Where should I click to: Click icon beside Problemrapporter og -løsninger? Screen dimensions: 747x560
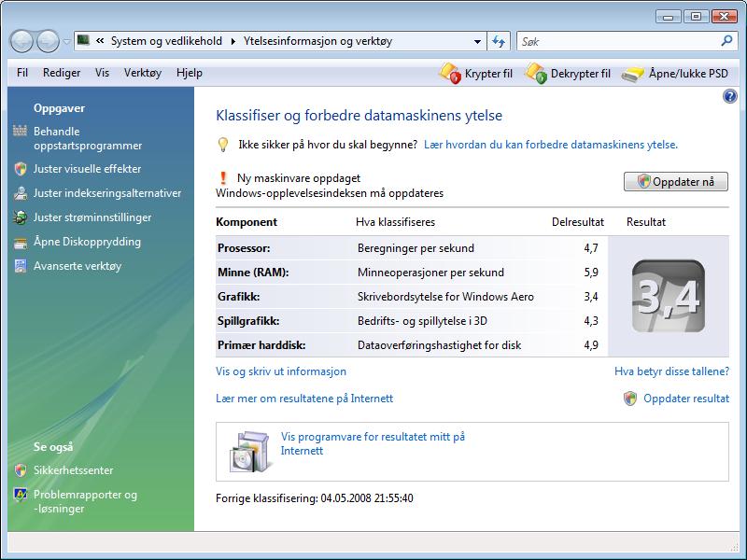(21, 495)
